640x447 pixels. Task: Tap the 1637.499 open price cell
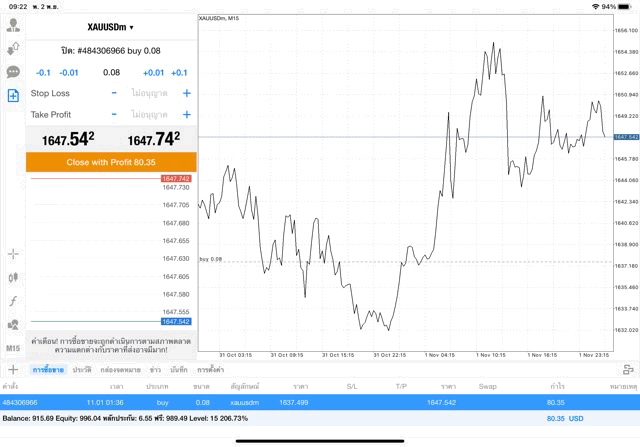point(293,403)
